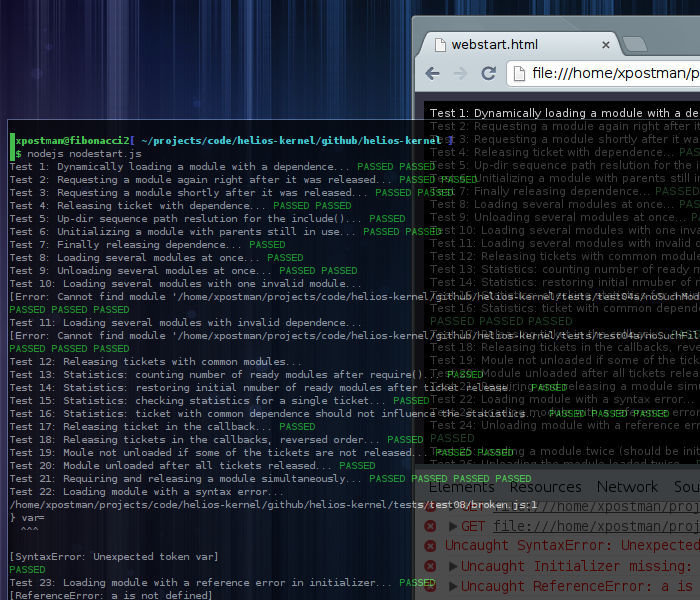
Task: Click terminal line Test 17: Releasing ticket callback
Action: click(162, 427)
